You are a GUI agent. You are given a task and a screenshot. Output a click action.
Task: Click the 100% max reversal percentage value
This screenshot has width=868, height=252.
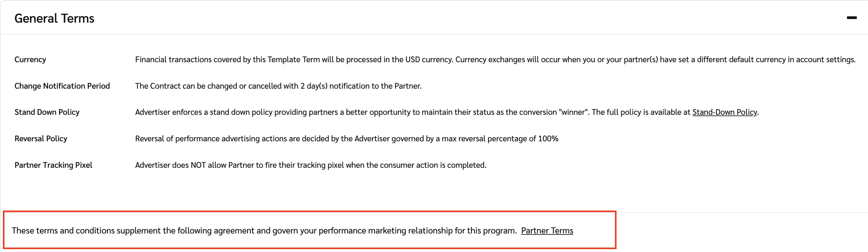click(548, 138)
